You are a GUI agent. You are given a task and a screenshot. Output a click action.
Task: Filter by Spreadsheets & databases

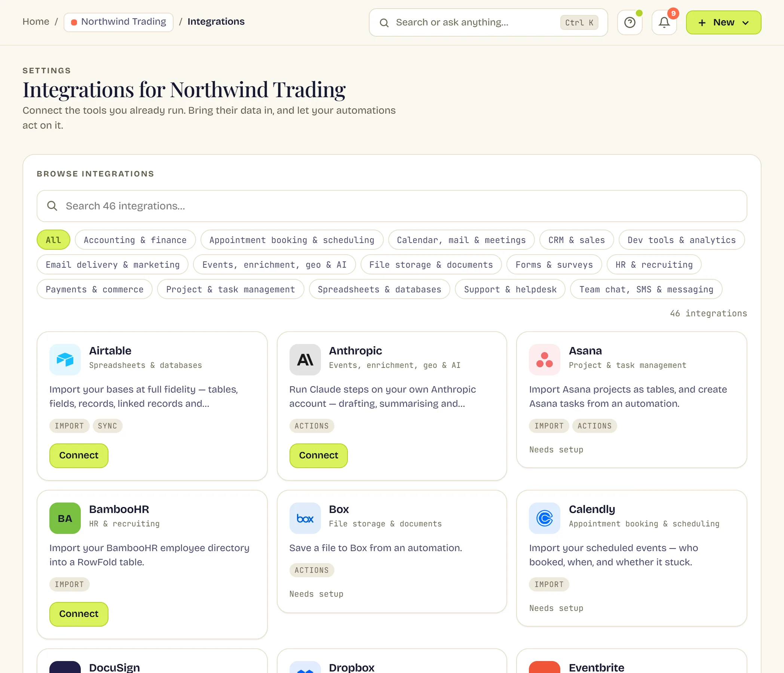point(380,289)
